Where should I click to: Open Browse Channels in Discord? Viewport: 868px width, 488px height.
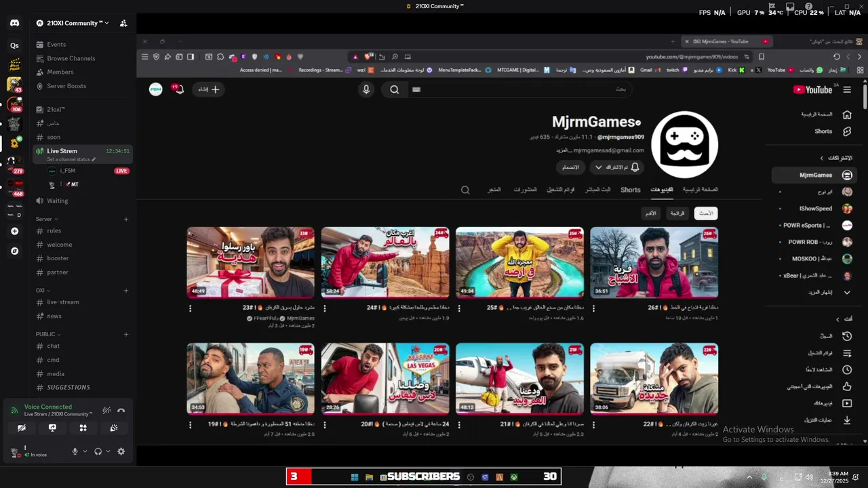click(83, 58)
